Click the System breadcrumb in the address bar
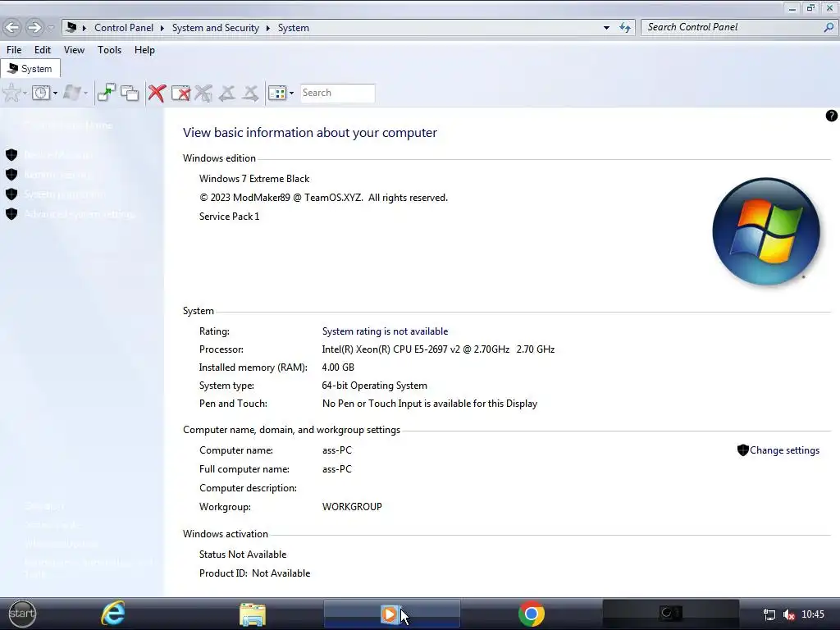The width and height of the screenshot is (840, 630). click(x=293, y=28)
